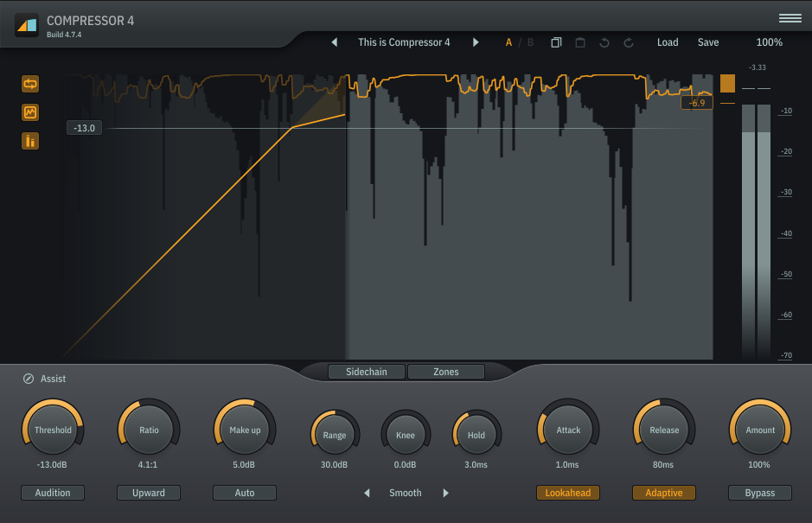Toggle the loop-arrows display icon in left sidebar
The width and height of the screenshot is (812, 523).
30,84
